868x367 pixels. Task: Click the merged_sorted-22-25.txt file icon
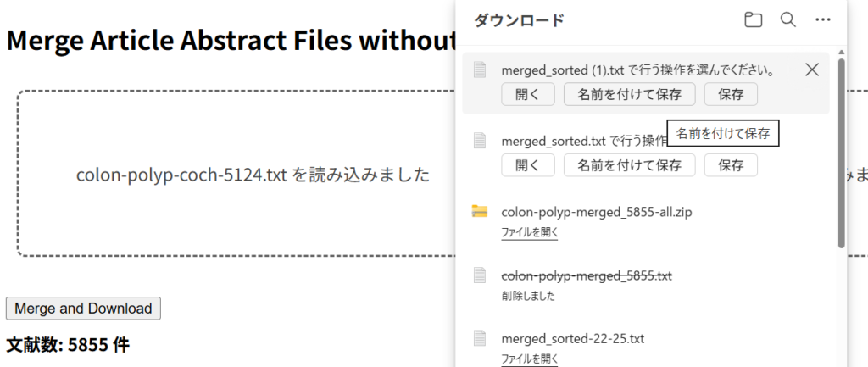[480, 337]
